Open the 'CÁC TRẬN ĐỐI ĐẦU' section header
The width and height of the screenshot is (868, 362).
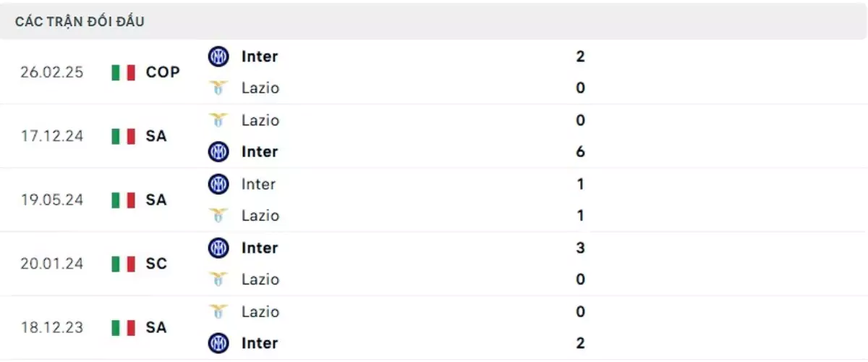[x=80, y=22]
